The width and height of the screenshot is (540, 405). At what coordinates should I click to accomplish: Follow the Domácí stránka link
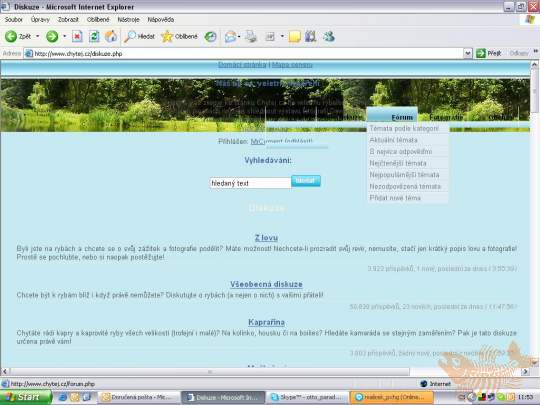click(242, 65)
